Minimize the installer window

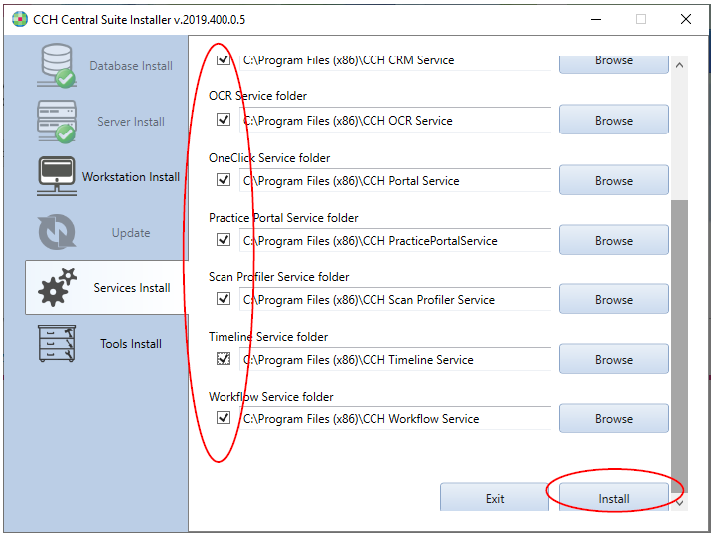pos(596,19)
